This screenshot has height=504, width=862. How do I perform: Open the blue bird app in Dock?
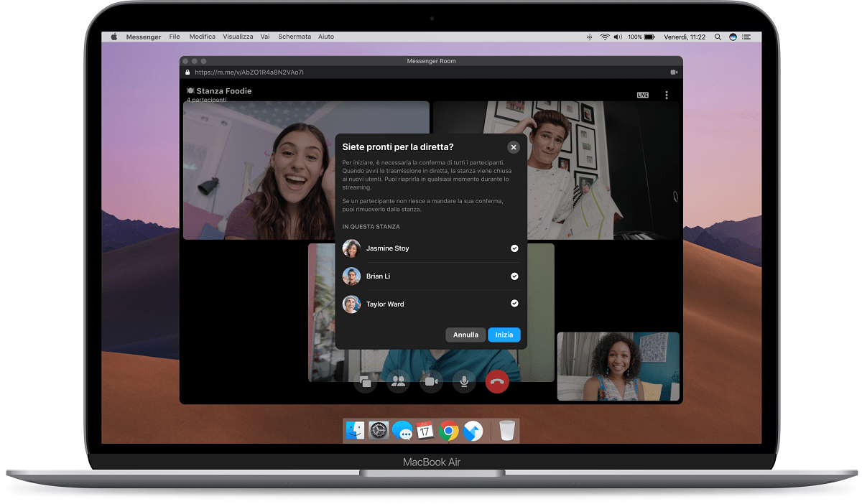[473, 431]
